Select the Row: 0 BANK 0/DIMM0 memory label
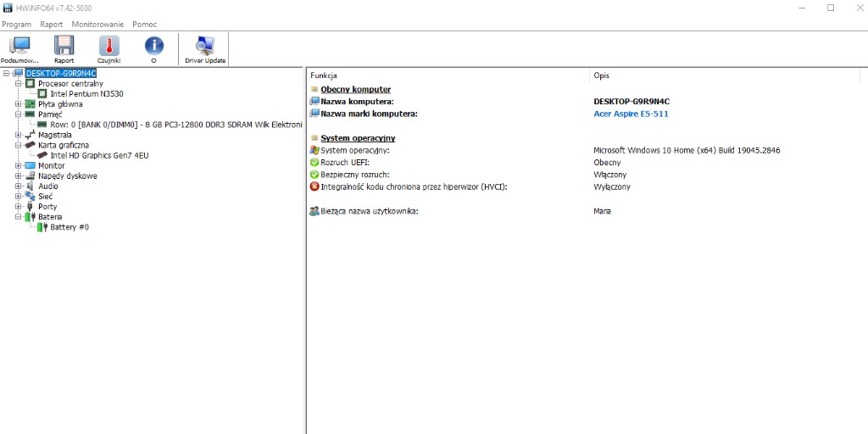This screenshot has width=868, height=434. coord(176,125)
